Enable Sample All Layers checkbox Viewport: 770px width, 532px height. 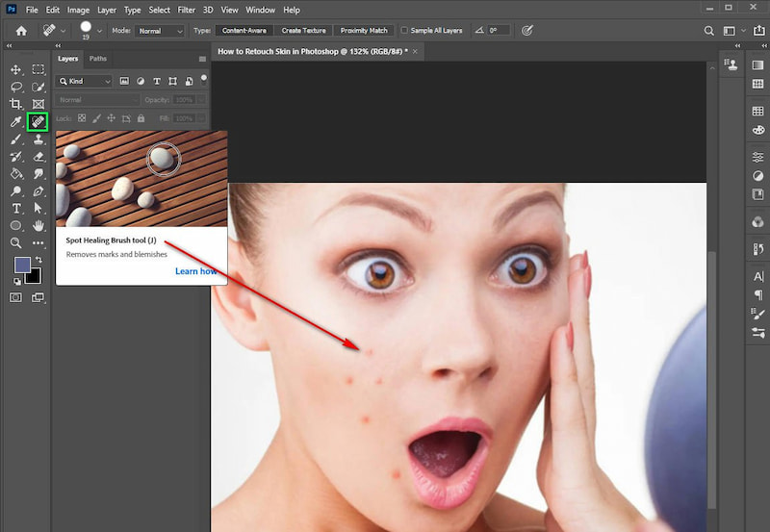pos(404,31)
